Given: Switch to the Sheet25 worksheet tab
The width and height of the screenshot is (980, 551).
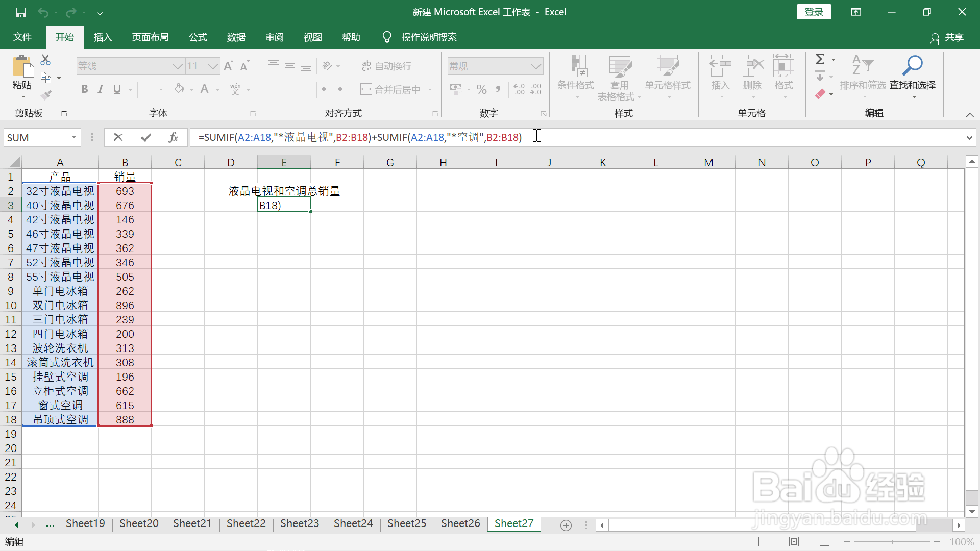Looking at the screenshot, I should [x=406, y=523].
